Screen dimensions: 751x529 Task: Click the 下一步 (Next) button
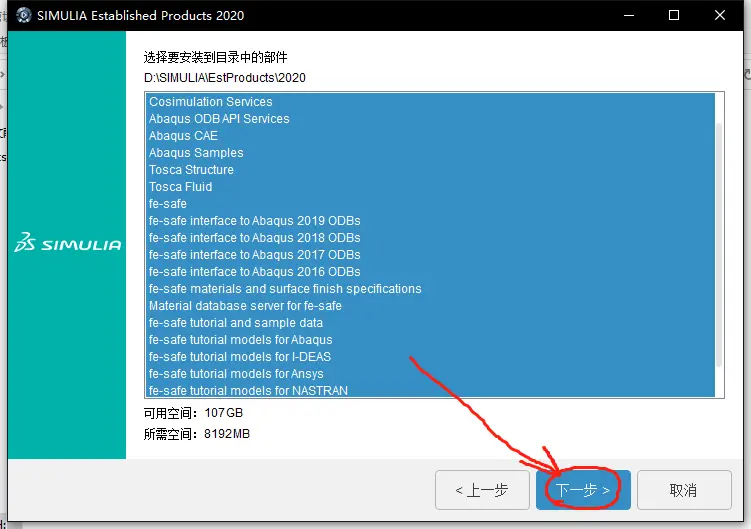pyautogui.click(x=583, y=490)
